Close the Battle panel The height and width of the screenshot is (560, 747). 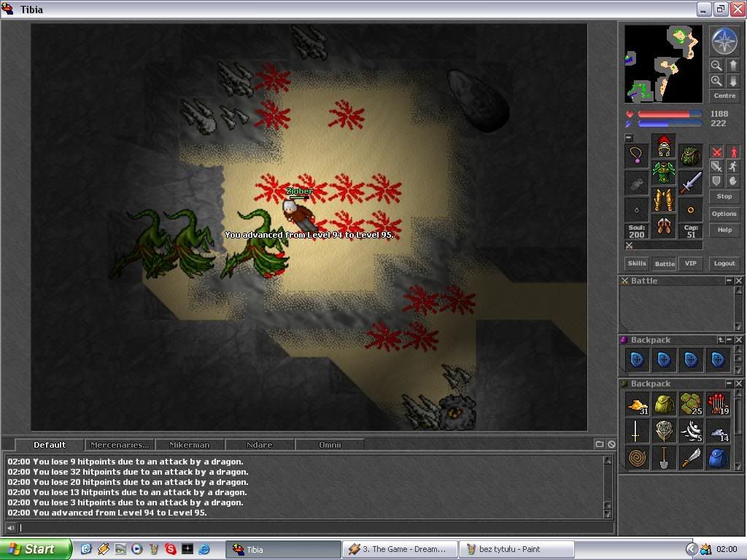click(x=738, y=281)
